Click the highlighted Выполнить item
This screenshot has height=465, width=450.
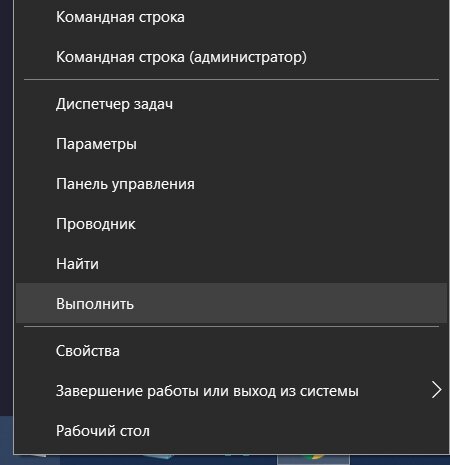click(x=231, y=304)
